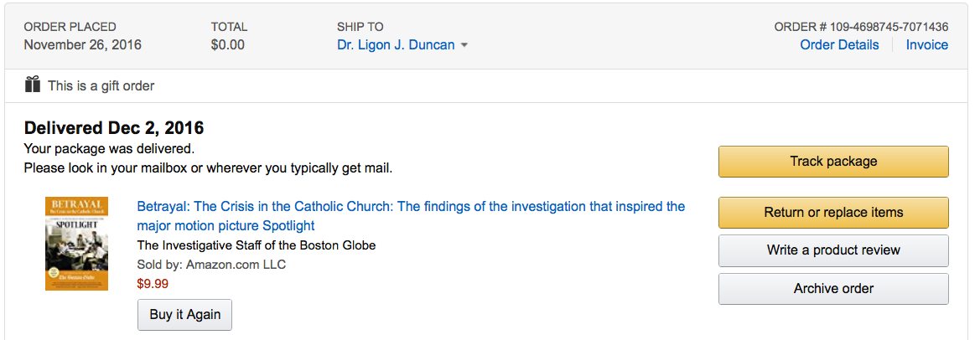Open the Dr. Ligon J. Duncan ship-to link

tap(396, 44)
